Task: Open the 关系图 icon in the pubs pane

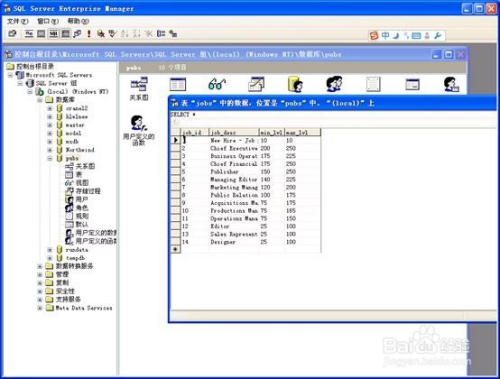Action: click(x=139, y=89)
